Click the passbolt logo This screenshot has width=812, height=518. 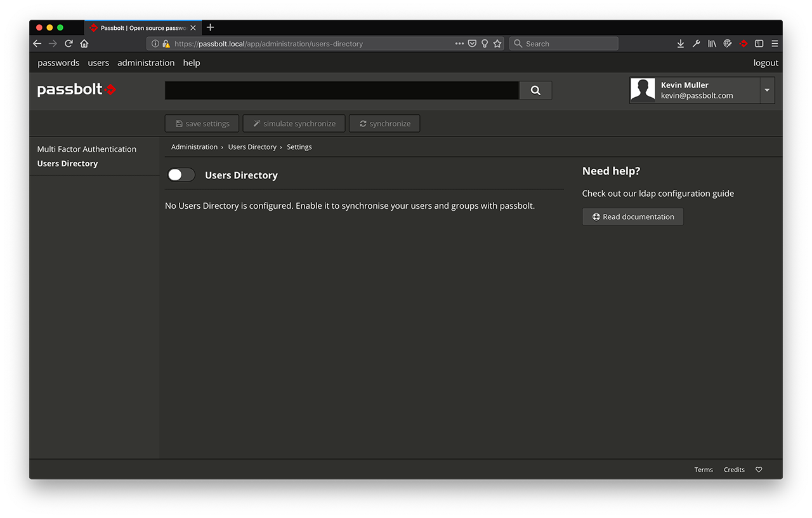point(76,90)
